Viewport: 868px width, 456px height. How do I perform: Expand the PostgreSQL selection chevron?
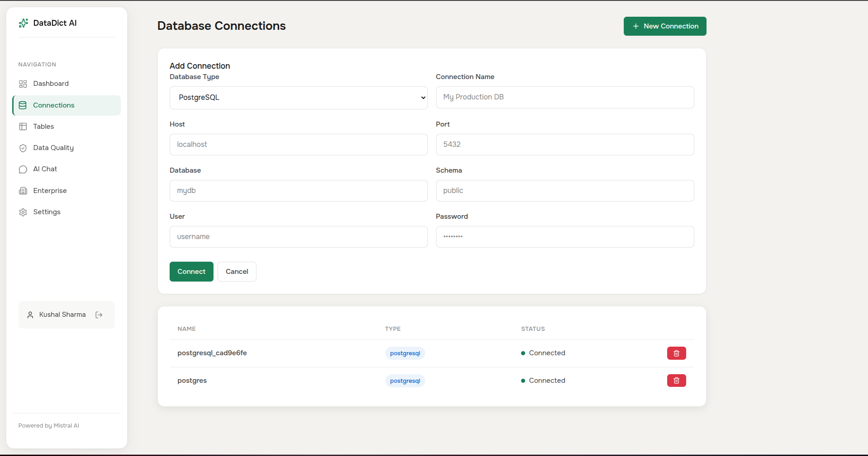pyautogui.click(x=422, y=98)
